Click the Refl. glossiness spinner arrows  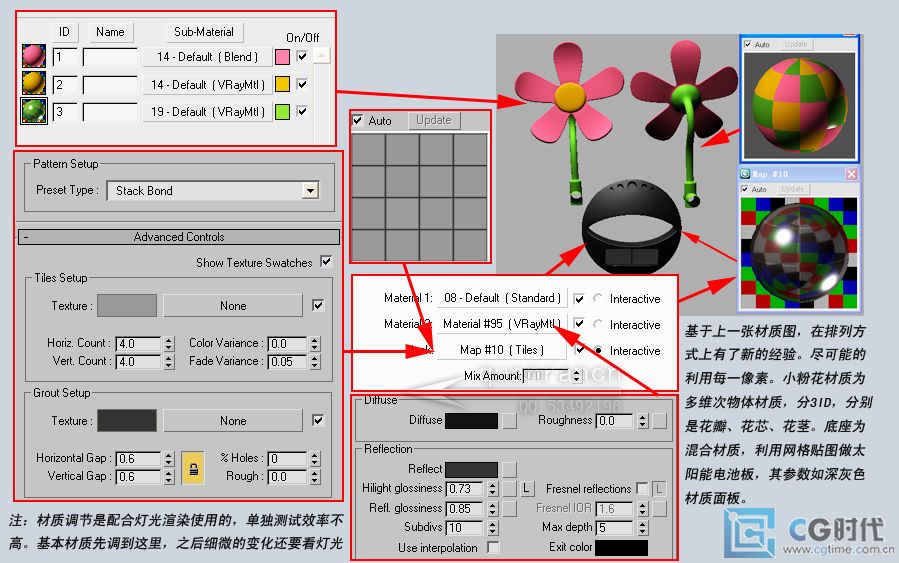click(493, 509)
